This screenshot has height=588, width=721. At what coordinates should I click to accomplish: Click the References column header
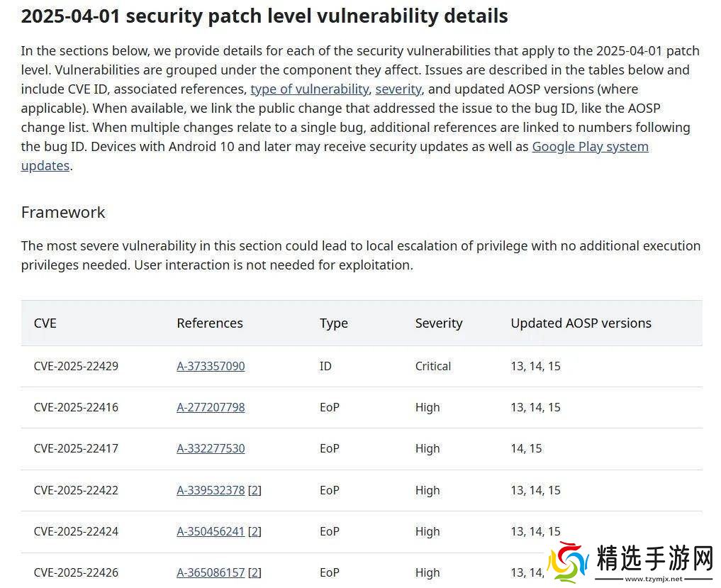[x=209, y=323]
